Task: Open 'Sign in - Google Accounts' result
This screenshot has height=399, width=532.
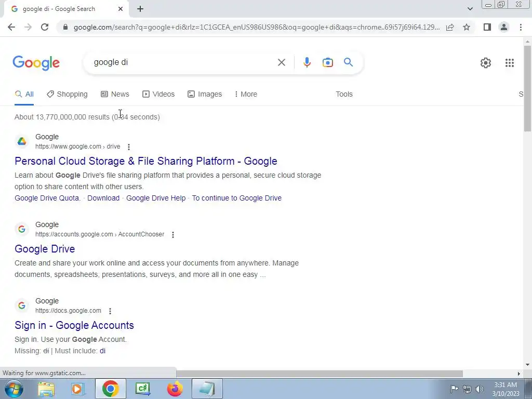Action: (74, 325)
